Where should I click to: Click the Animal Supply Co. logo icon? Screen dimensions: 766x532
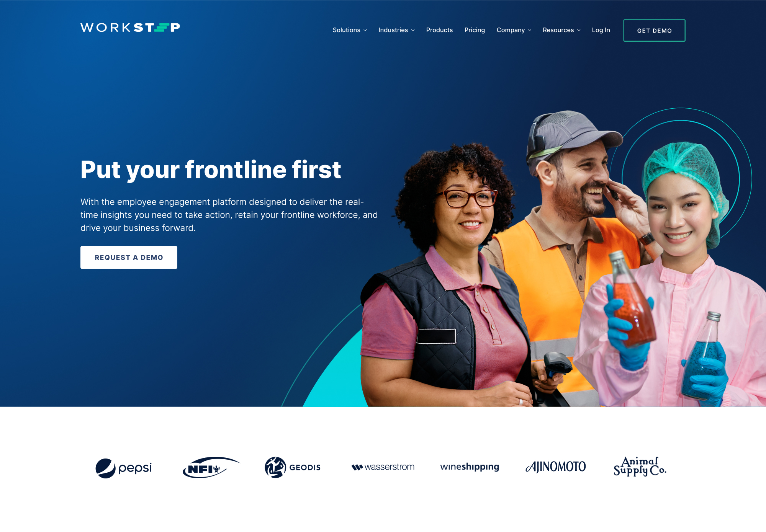tap(640, 466)
